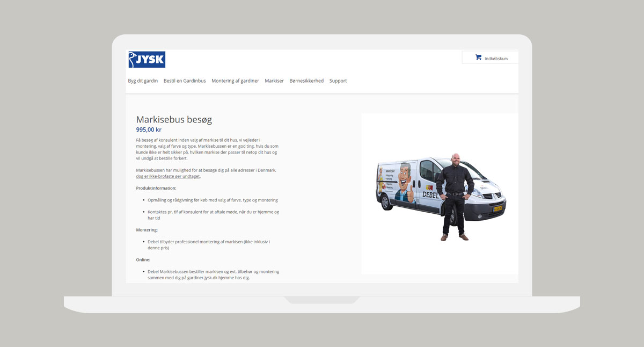This screenshot has height=347, width=644.
Task: Open the shopping cart icon
Action: [478, 57]
